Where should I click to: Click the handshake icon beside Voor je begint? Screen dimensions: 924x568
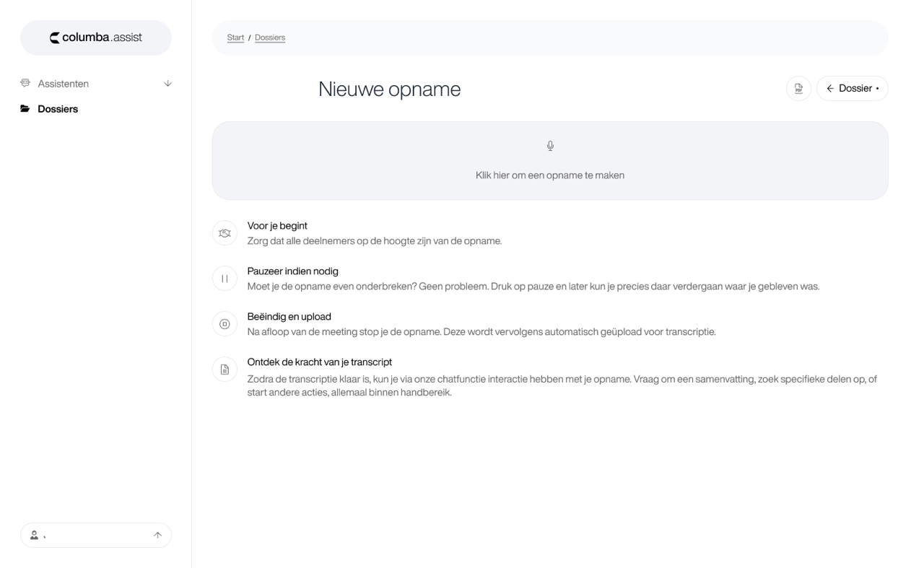pyautogui.click(x=225, y=233)
